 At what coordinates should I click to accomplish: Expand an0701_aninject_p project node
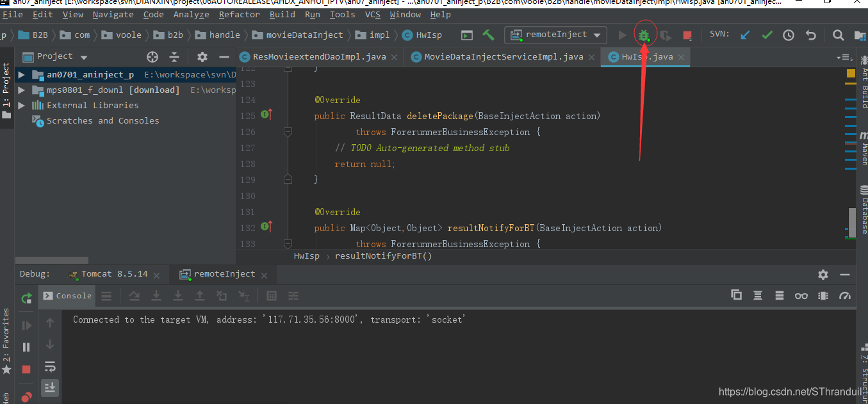(22, 75)
